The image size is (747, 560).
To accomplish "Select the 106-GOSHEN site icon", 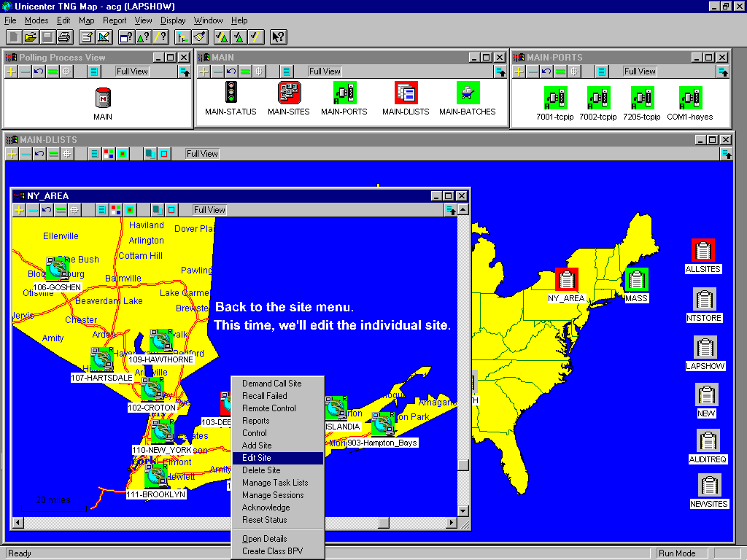I will pyautogui.click(x=57, y=269).
